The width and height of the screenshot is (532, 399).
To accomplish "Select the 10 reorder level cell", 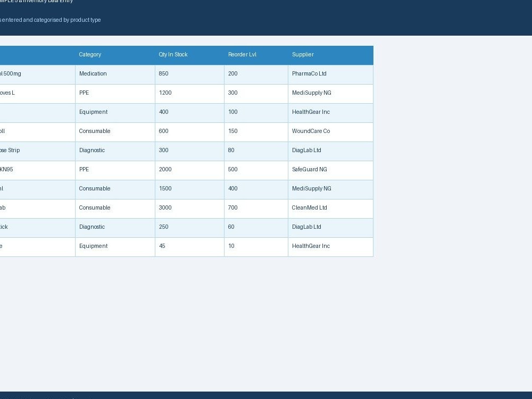I will click(x=256, y=247).
